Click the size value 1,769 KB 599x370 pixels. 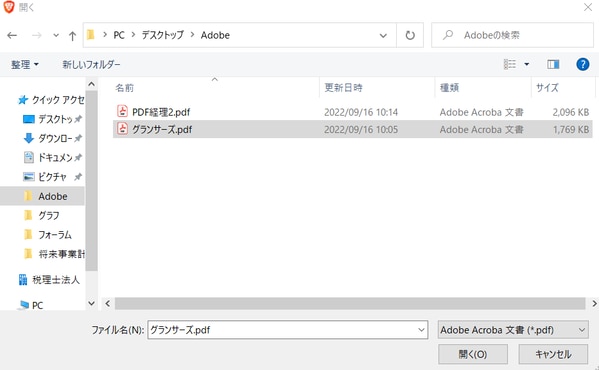[571, 130]
